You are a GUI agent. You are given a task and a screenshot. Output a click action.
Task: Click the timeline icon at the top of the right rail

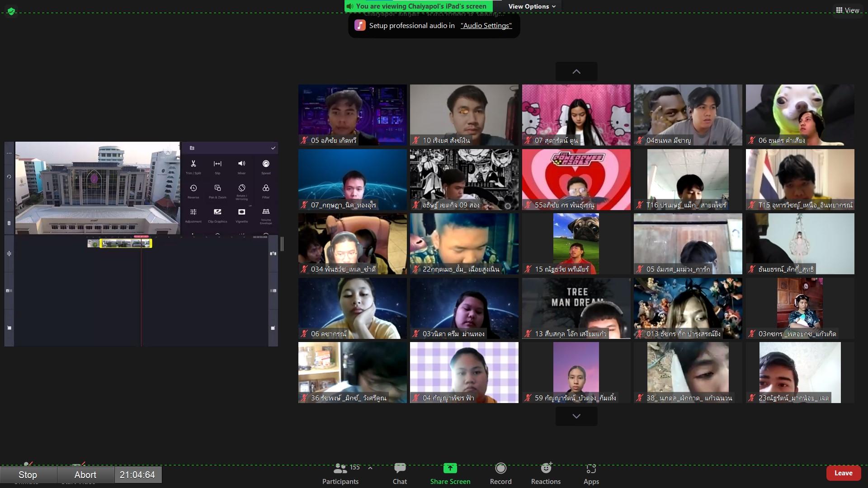(x=273, y=253)
